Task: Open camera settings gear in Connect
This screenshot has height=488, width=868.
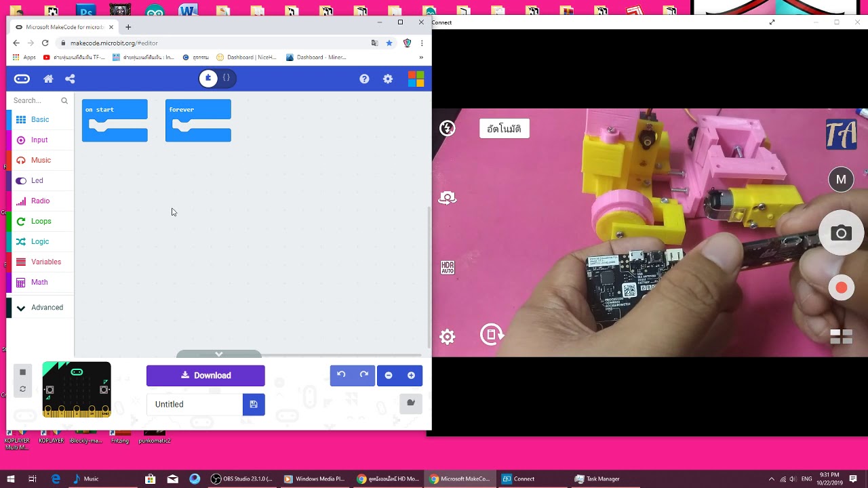Action: [448, 336]
